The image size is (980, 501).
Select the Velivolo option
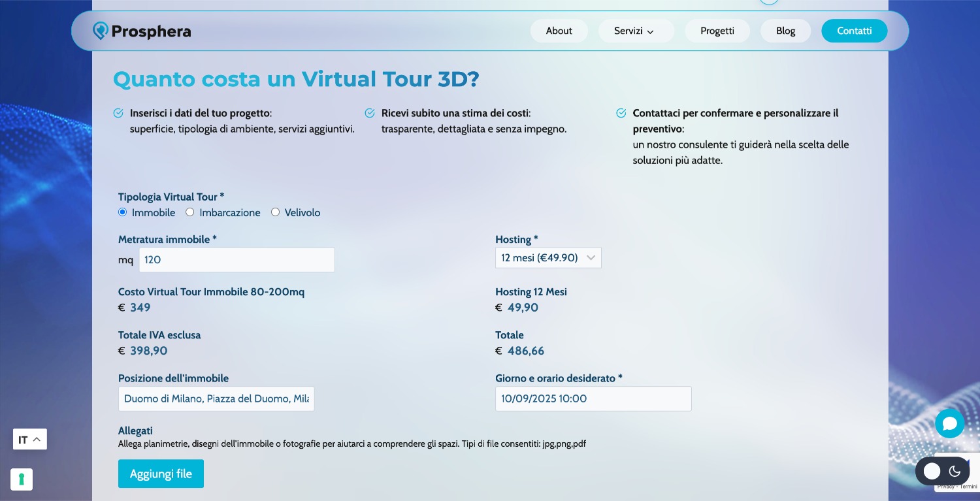275,212
